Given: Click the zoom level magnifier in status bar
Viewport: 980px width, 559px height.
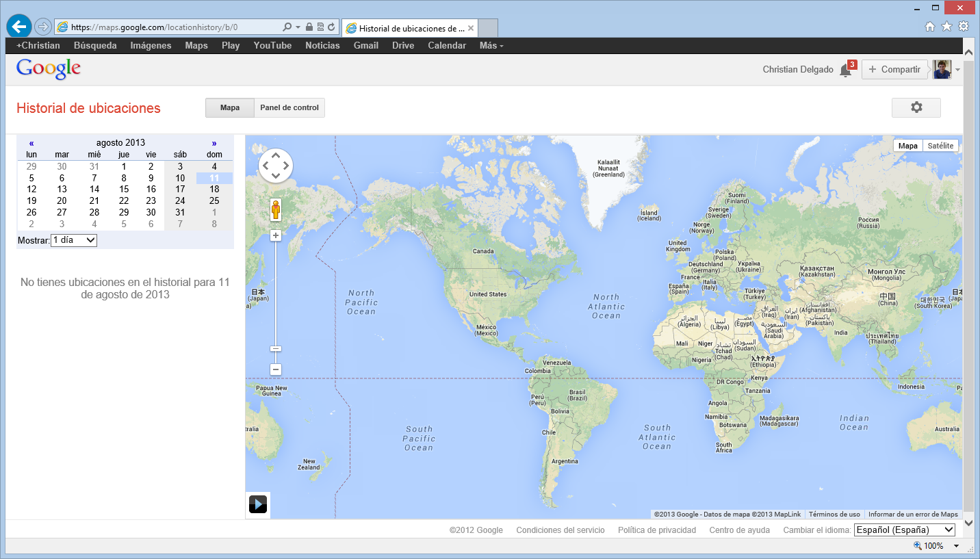Looking at the screenshot, I should [917, 545].
